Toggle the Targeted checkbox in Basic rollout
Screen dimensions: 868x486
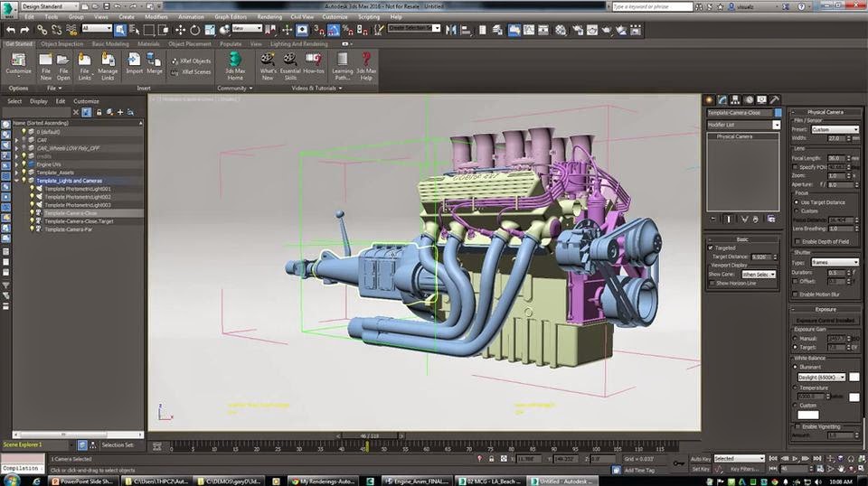coord(711,247)
